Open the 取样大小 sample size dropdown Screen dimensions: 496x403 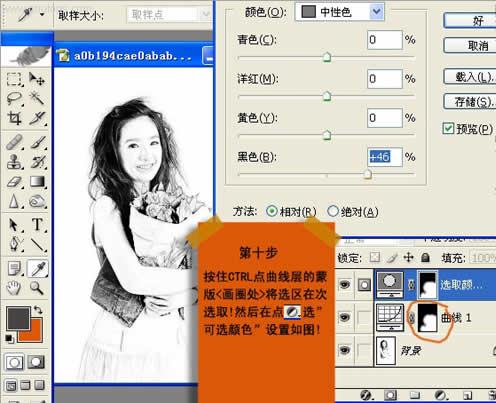(168, 15)
